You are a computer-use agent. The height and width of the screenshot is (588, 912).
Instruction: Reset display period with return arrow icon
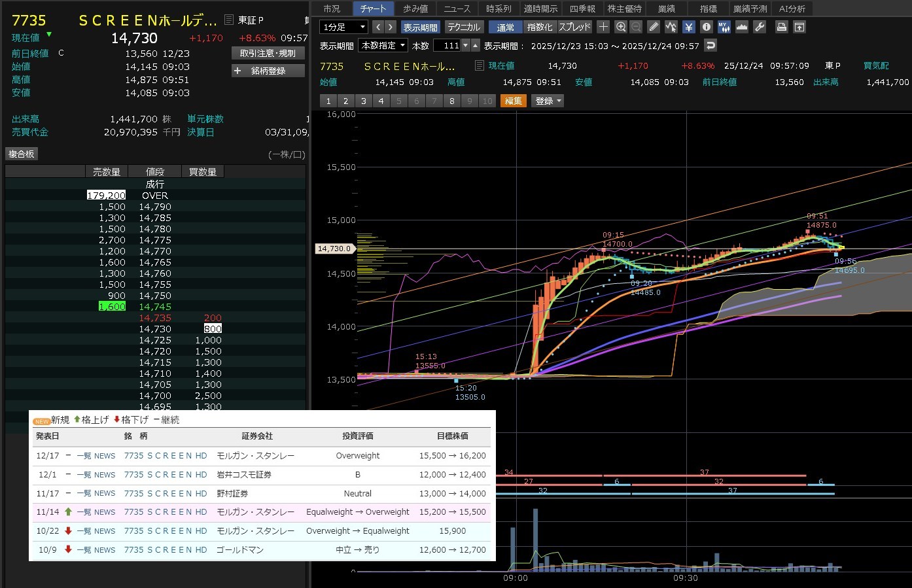point(710,45)
